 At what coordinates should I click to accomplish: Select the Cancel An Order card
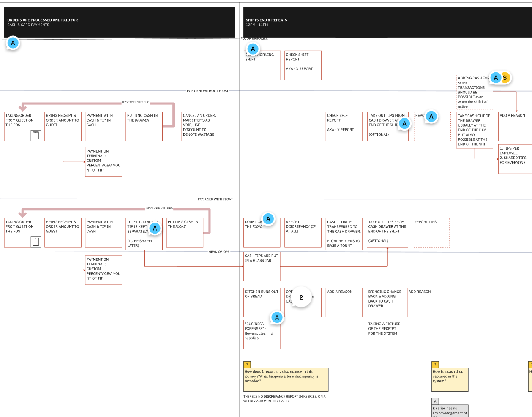click(200, 126)
